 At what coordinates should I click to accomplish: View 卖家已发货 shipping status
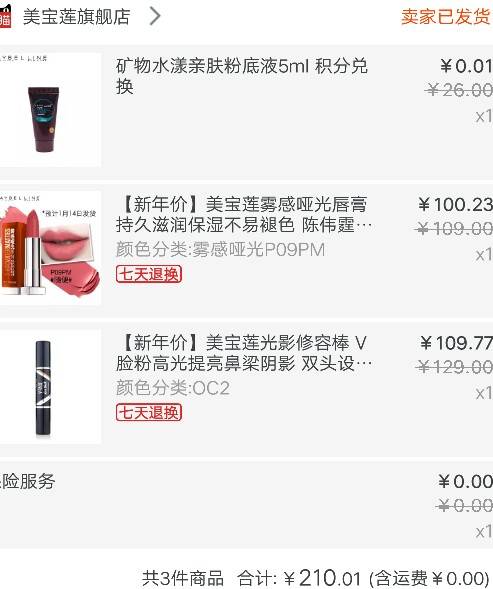click(446, 17)
